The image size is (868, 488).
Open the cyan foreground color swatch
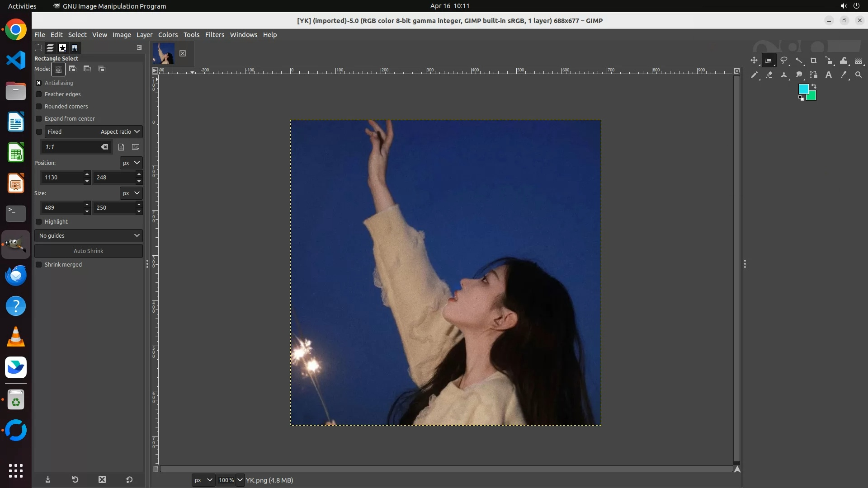coord(803,89)
